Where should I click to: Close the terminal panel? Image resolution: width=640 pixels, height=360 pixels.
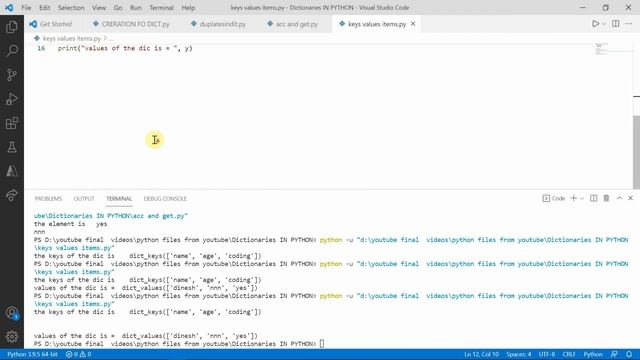(631, 198)
